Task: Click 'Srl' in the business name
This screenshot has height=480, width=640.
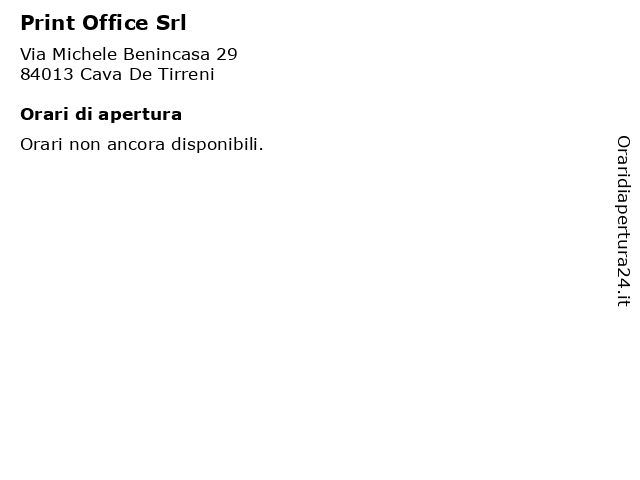Action: [x=171, y=23]
